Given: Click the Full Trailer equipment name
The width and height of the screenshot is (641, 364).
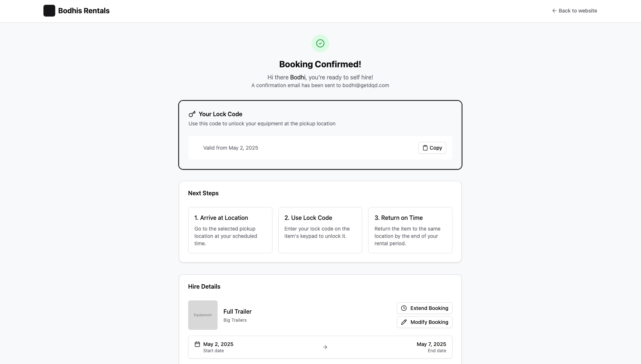Looking at the screenshot, I should 237,311.
